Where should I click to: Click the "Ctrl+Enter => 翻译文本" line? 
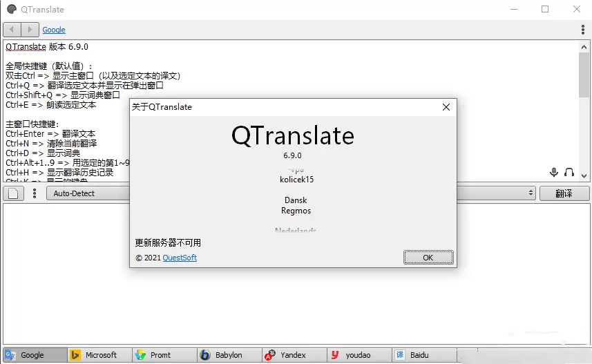(x=50, y=134)
